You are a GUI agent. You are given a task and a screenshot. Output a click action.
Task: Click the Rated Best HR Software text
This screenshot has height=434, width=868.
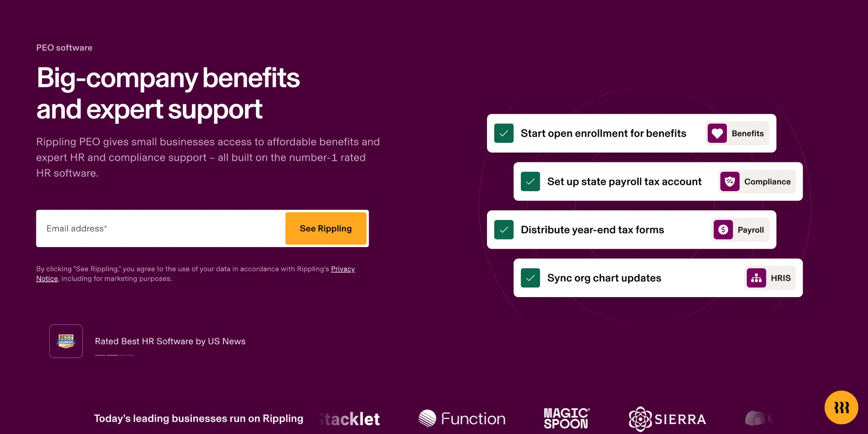click(170, 341)
